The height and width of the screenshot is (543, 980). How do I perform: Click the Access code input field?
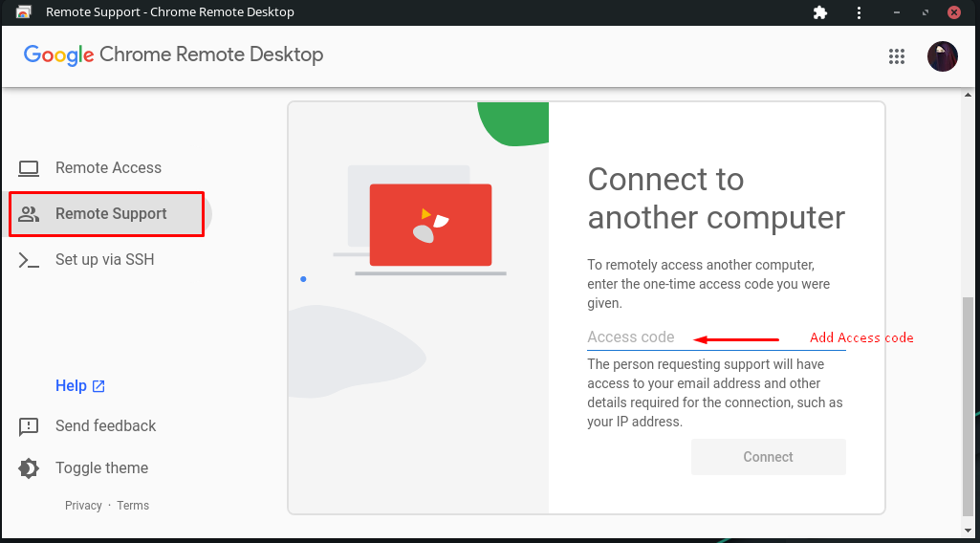(x=716, y=337)
